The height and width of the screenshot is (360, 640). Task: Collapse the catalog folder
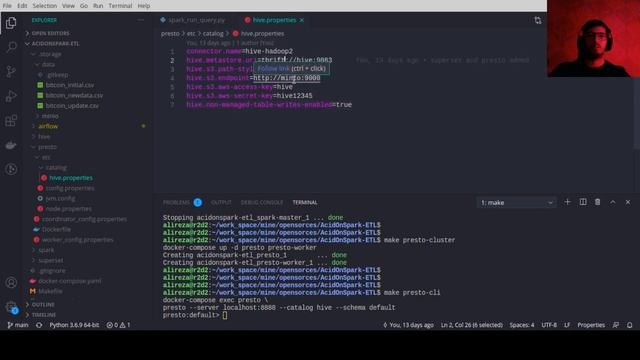click(56, 167)
